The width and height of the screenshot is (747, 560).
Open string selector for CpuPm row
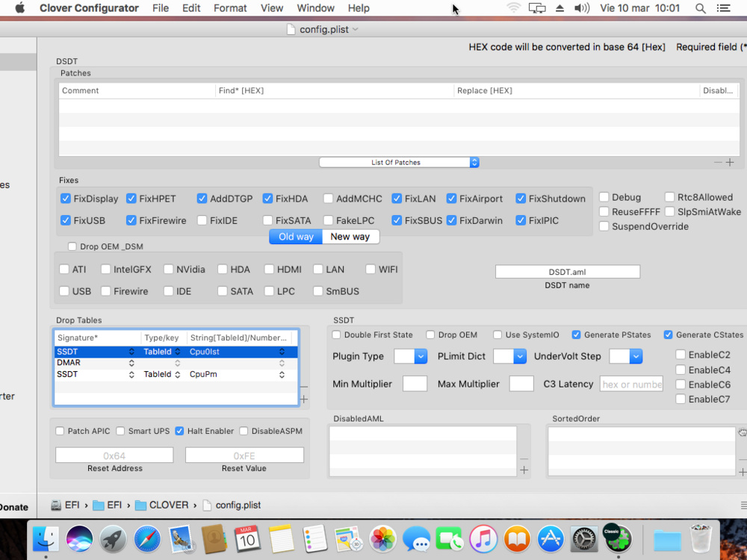pyautogui.click(x=282, y=374)
